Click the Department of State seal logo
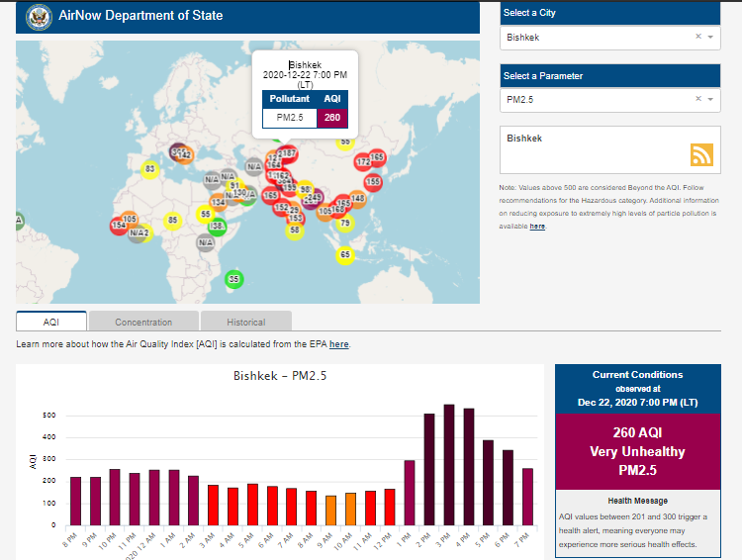 40,16
